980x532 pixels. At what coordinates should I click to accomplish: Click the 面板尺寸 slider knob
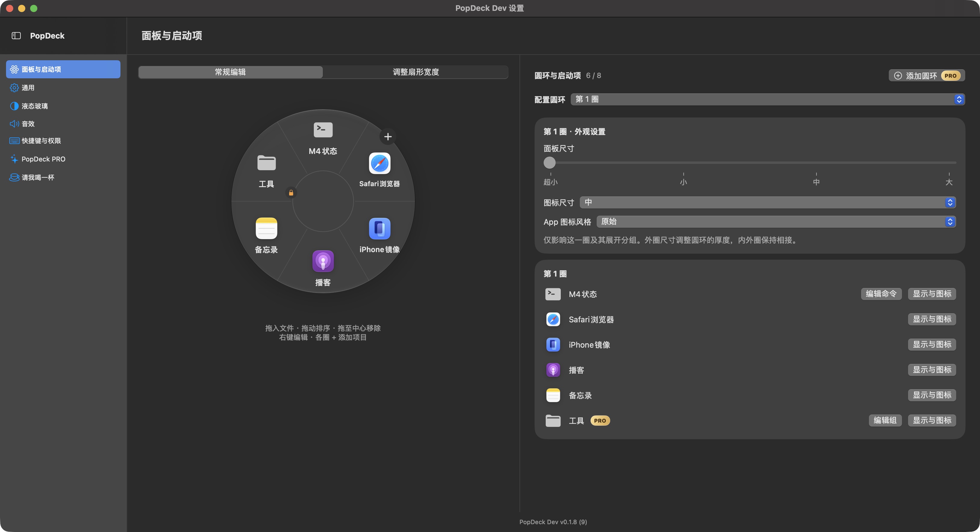coord(549,162)
